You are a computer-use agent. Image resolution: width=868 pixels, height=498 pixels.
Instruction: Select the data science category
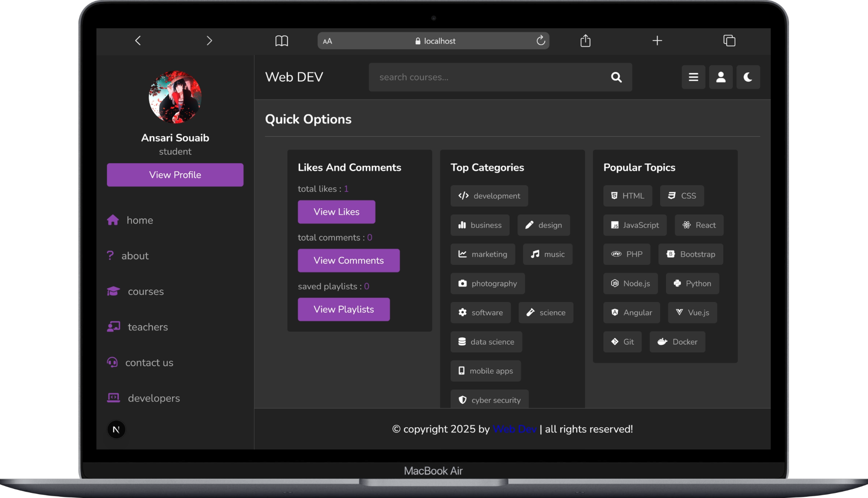(486, 342)
